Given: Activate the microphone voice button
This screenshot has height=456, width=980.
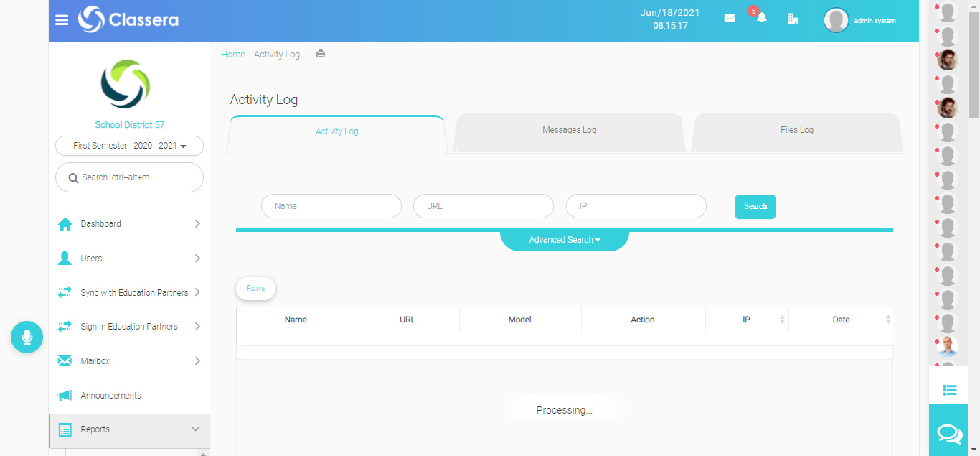Looking at the screenshot, I should (27, 337).
